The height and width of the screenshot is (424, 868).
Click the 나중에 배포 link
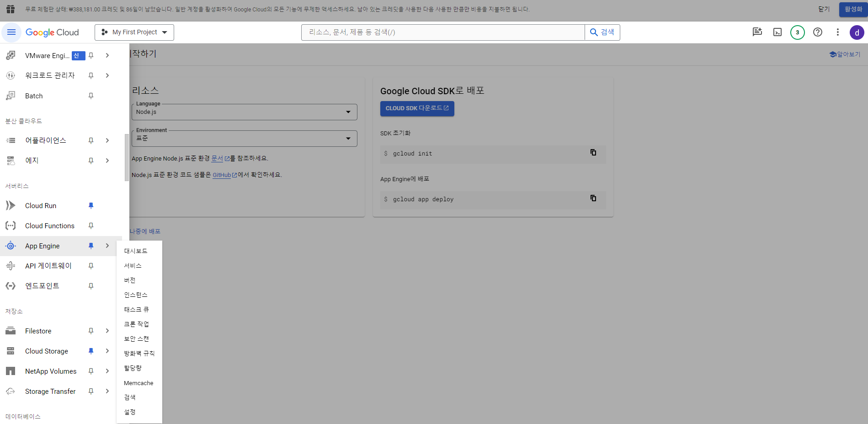coord(145,231)
